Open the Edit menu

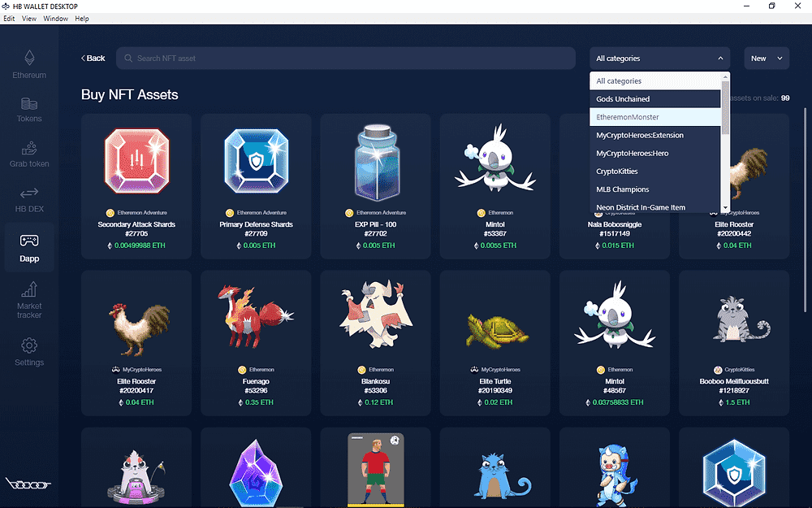(x=9, y=18)
